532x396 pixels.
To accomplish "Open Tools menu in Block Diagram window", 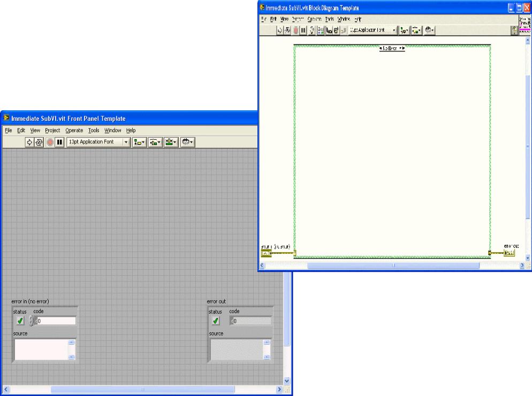I will 330,19.
